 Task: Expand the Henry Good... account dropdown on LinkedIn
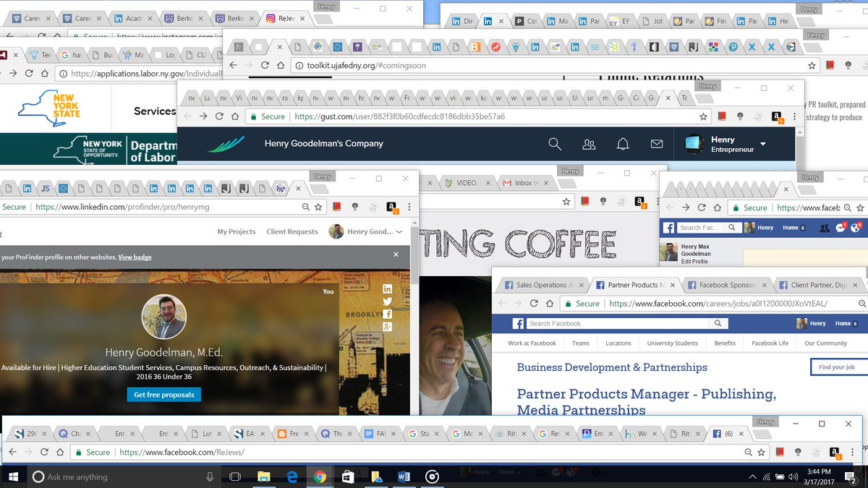point(399,232)
